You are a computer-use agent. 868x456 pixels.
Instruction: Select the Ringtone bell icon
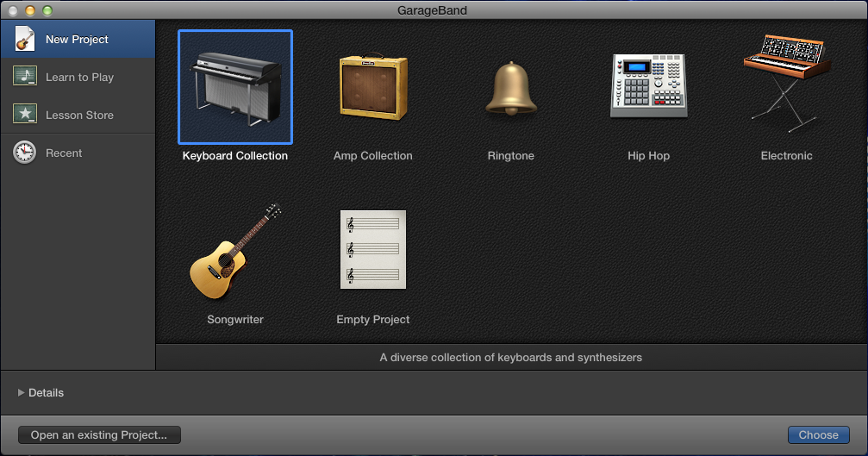click(x=511, y=88)
